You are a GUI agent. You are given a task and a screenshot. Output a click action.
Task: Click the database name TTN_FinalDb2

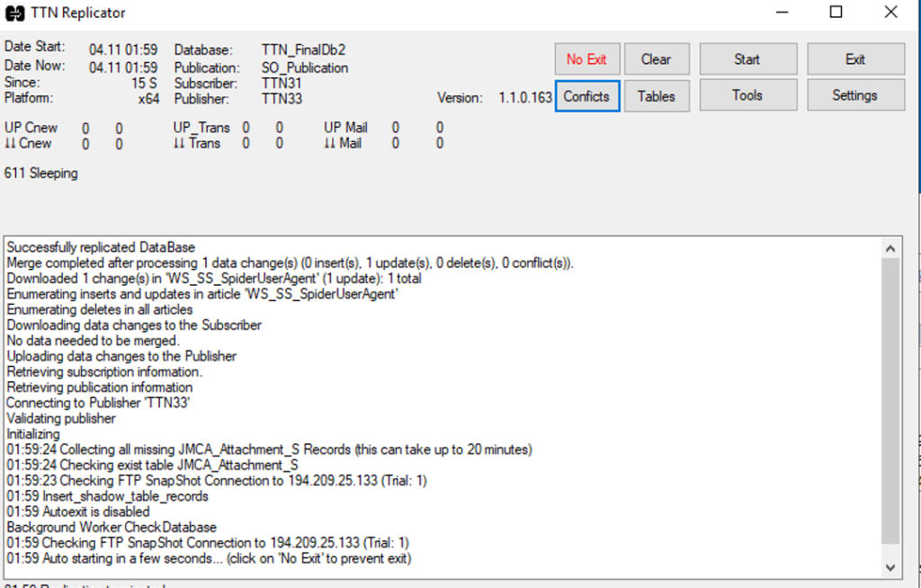point(303,49)
